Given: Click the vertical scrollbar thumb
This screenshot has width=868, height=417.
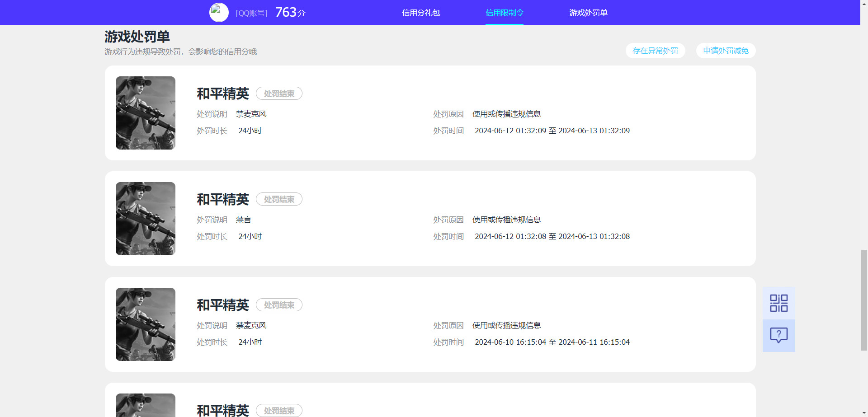Looking at the screenshot, I should [864, 300].
